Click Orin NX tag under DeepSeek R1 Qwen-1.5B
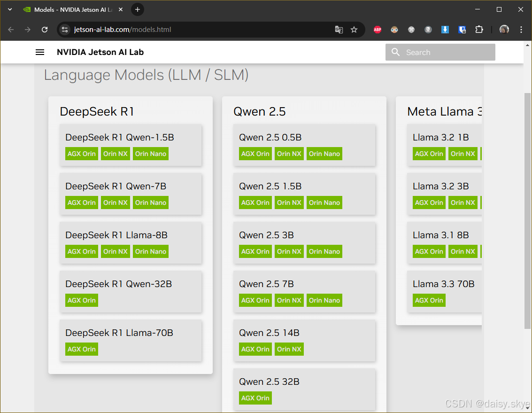Screen dimensions: 532x413 tap(116, 154)
